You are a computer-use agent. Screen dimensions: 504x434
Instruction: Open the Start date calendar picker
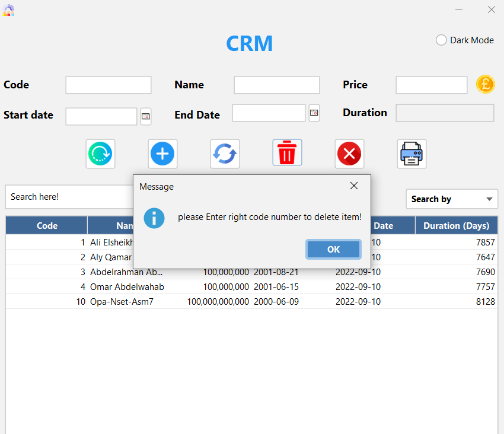click(x=146, y=116)
